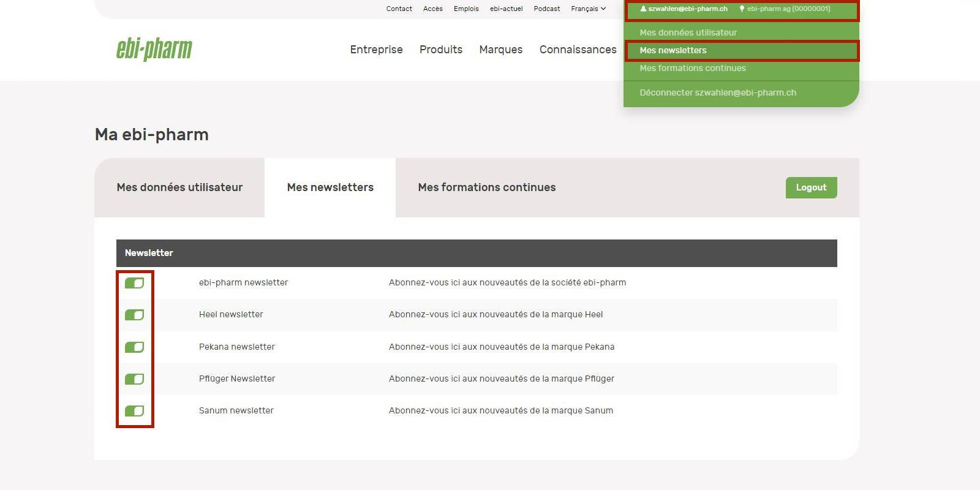
Task: Toggle the Pekana newsletter switch
Action: click(134, 347)
